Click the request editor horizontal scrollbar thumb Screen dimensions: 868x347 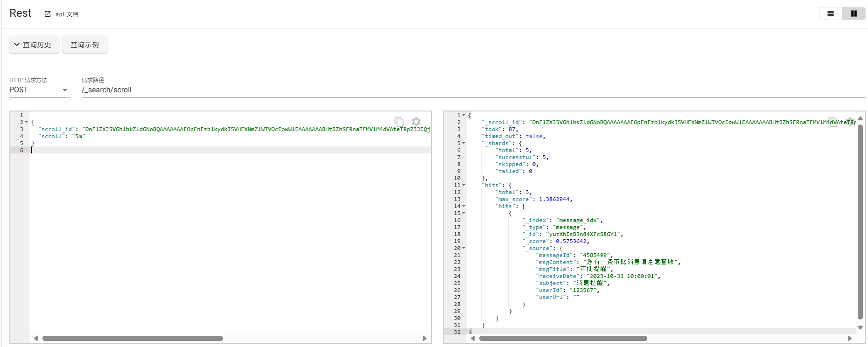pyautogui.click(x=133, y=339)
